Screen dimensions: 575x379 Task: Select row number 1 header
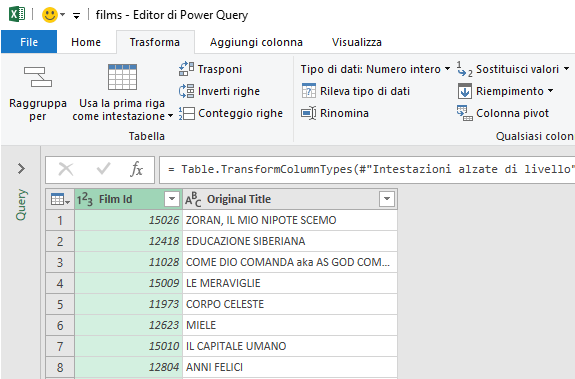pos(60,220)
